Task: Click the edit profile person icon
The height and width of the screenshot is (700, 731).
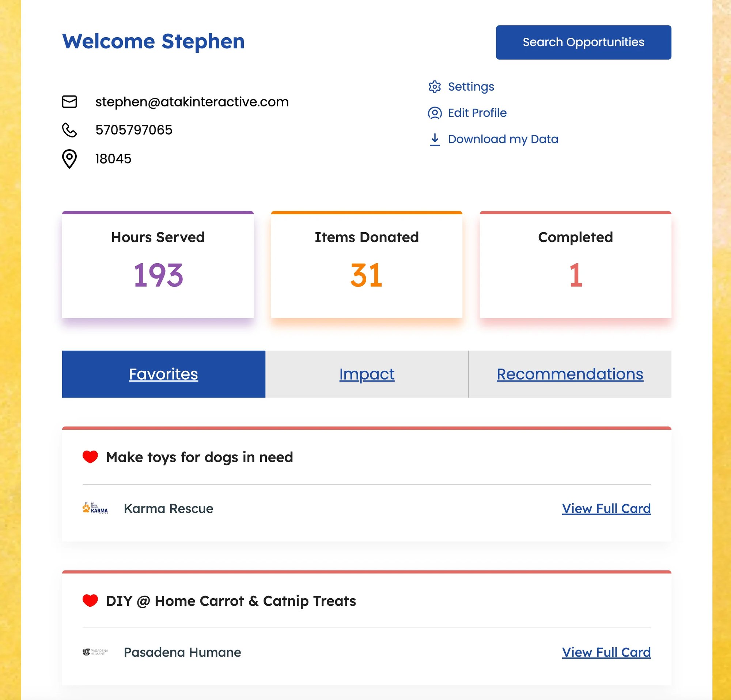Action: [x=434, y=112]
